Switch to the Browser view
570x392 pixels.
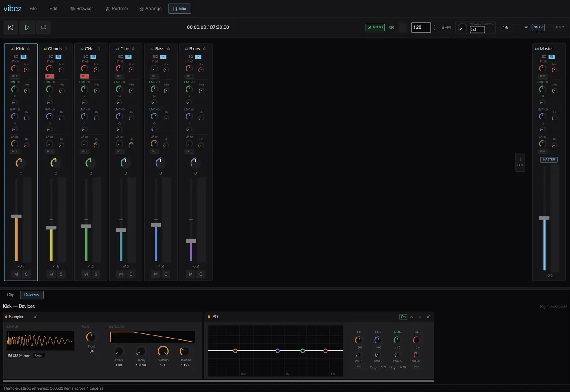(81, 9)
